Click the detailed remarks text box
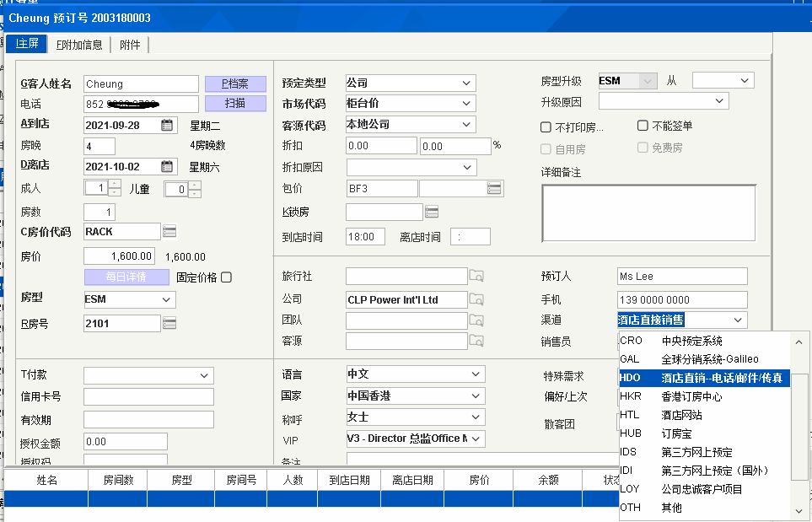The image size is (812, 522). point(648,213)
